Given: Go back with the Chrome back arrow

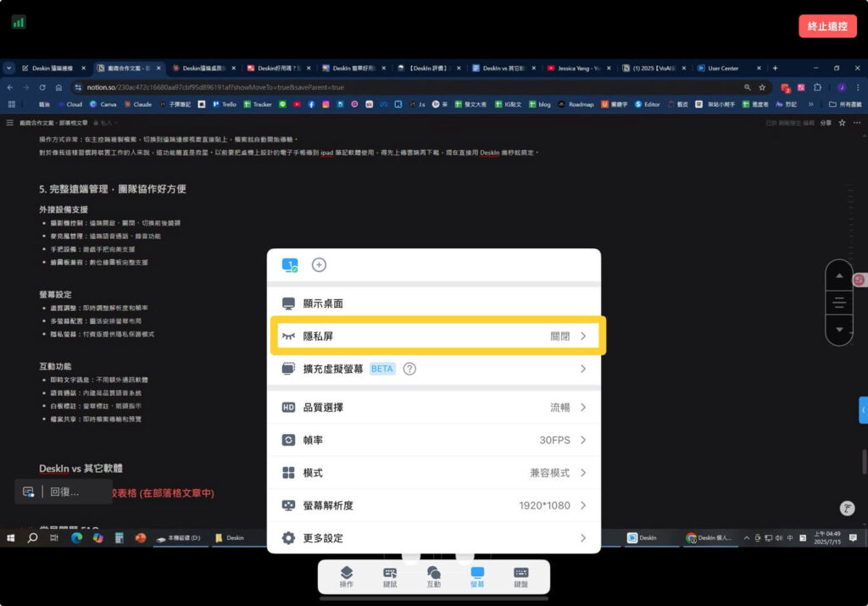Looking at the screenshot, I should point(10,87).
